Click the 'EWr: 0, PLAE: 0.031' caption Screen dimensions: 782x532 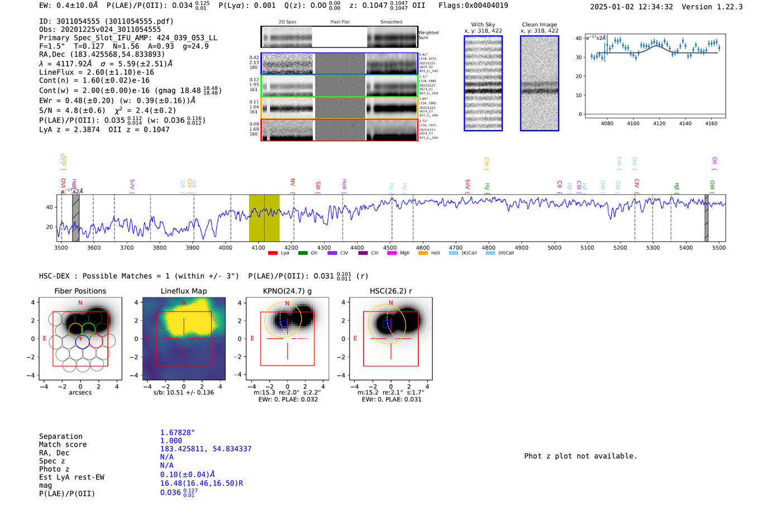[392, 399]
